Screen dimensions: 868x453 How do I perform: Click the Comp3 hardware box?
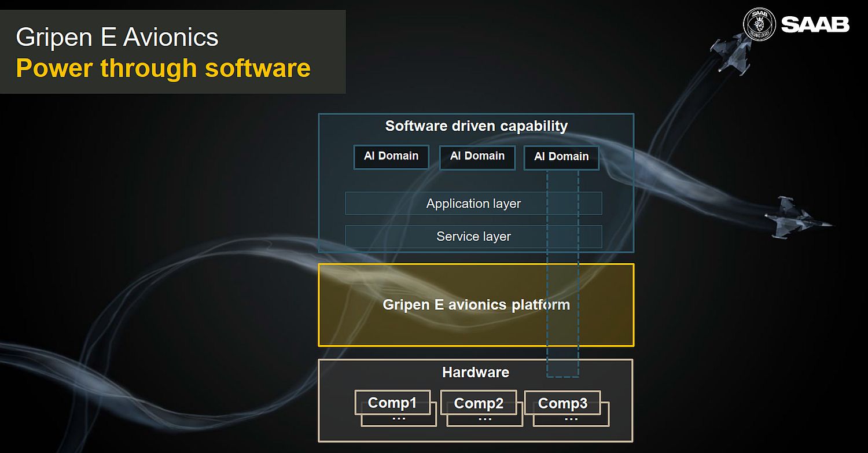point(562,403)
